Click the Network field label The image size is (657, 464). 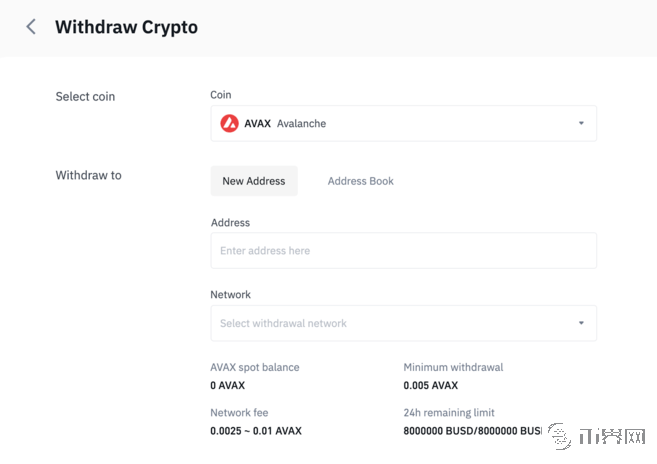pos(230,295)
